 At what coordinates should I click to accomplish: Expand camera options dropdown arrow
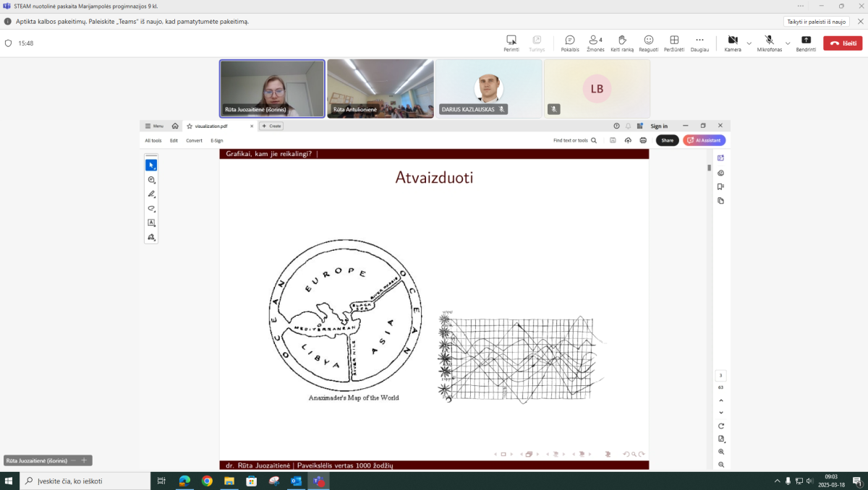749,43
